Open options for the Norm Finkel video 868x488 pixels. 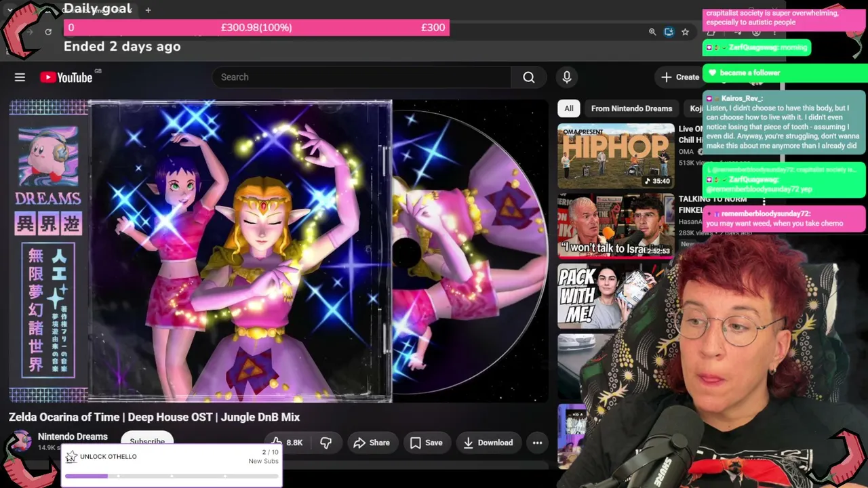coord(764,201)
